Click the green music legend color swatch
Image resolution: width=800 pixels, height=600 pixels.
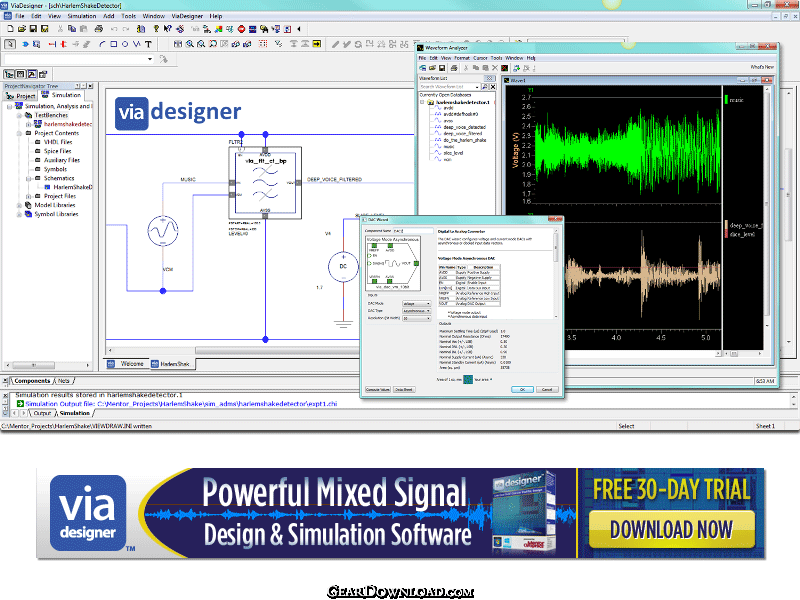click(726, 99)
